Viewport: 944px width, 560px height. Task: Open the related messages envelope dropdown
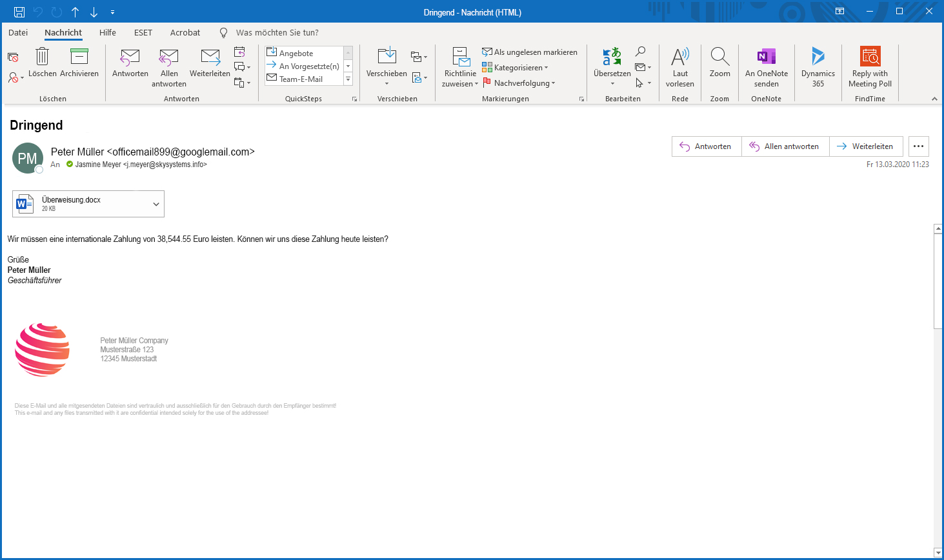tap(643, 67)
